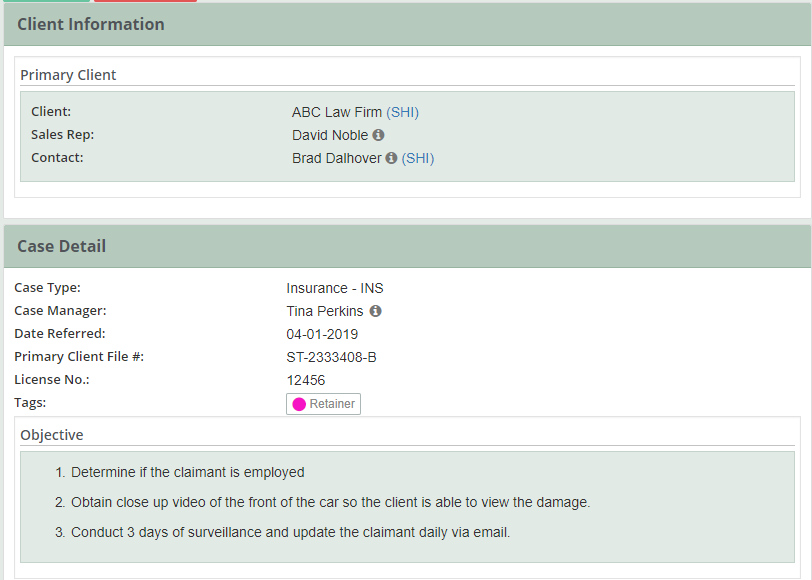Click the pink circle on Retainer tag
Screen dimensions: 812x580
pyautogui.click(x=299, y=404)
